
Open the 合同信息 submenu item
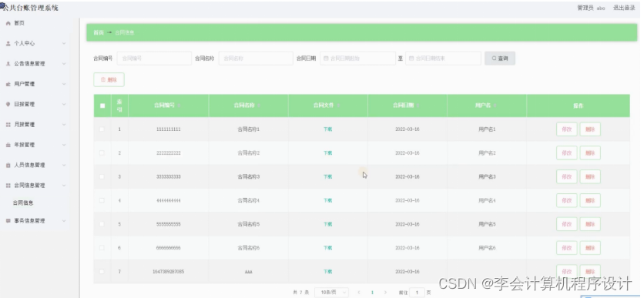(23, 203)
